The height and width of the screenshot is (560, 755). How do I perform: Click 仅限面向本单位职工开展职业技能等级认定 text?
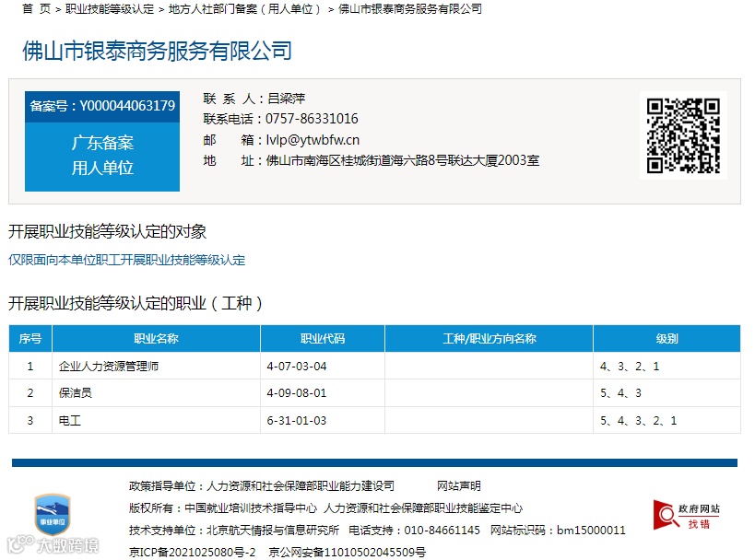pyautogui.click(x=126, y=260)
